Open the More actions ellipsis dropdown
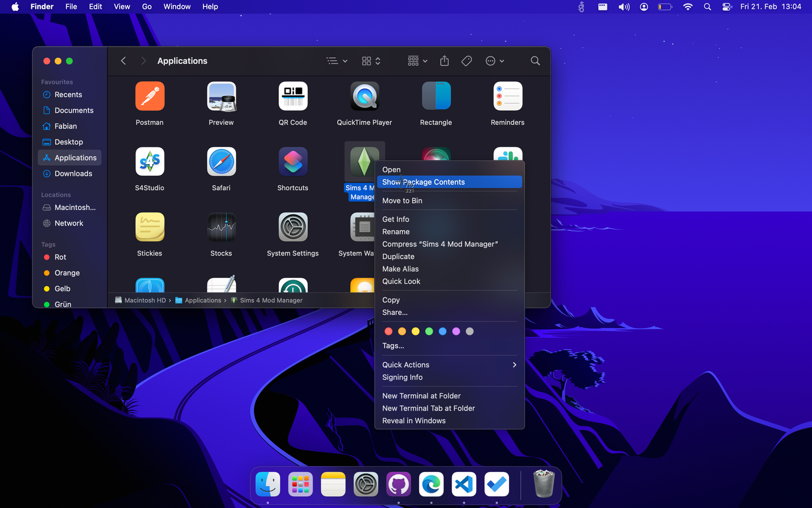 495,61
